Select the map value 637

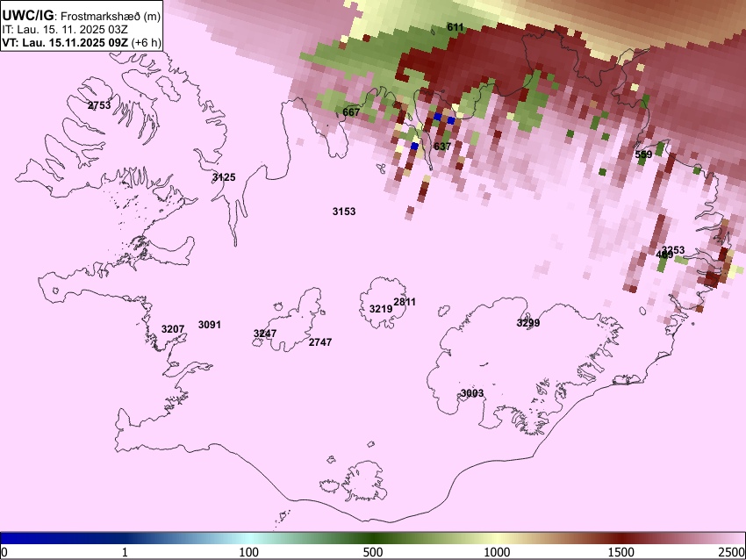442,146
